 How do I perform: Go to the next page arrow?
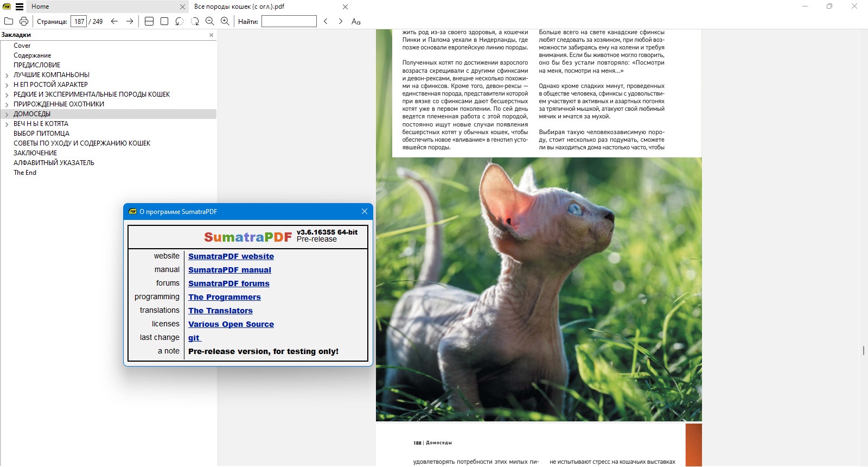130,21
